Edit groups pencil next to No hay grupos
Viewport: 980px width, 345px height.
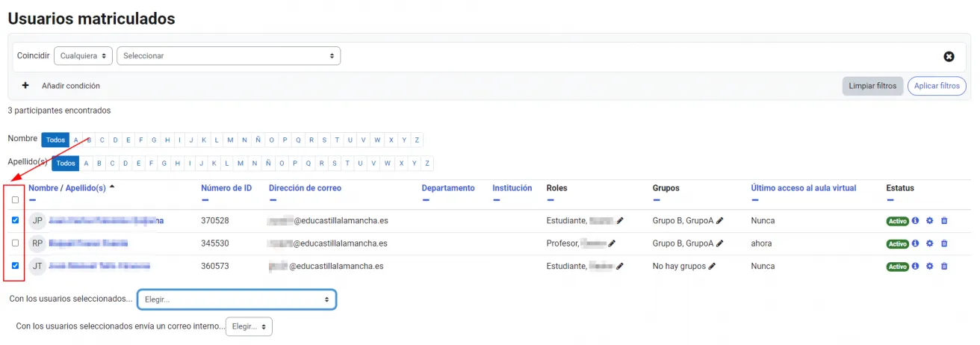(712, 267)
